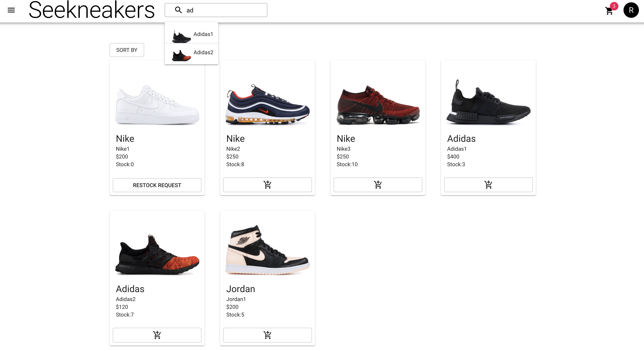Click the Nike2 sneaker image
Screen dimensions: 644x351
point(268,103)
